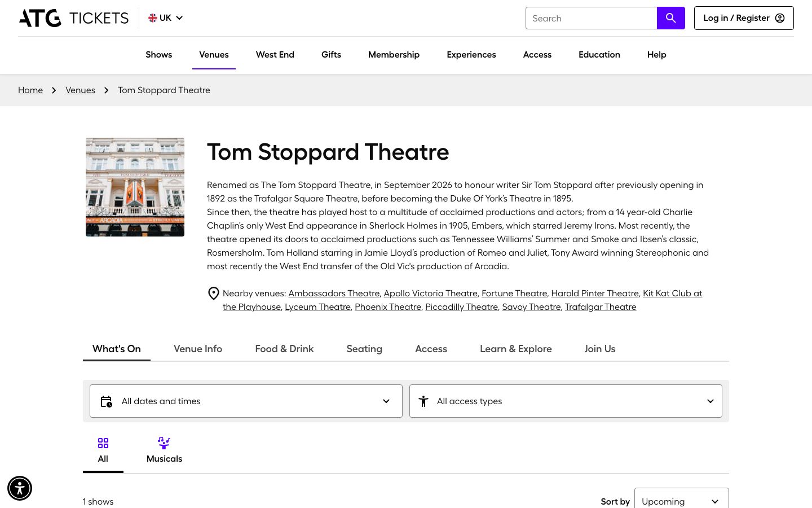Open the Membership menu item
Screen dimensions: 812x508
pos(394,55)
